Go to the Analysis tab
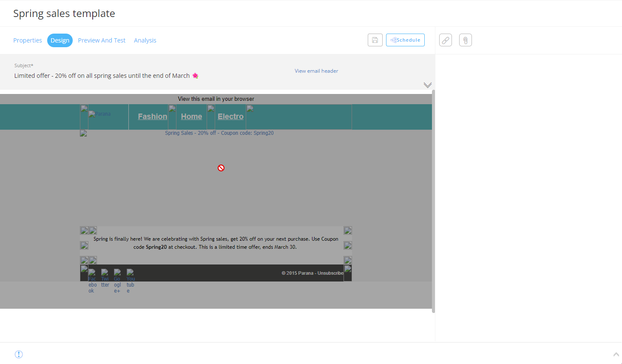Viewport: 622px width, 364px height. click(x=145, y=40)
